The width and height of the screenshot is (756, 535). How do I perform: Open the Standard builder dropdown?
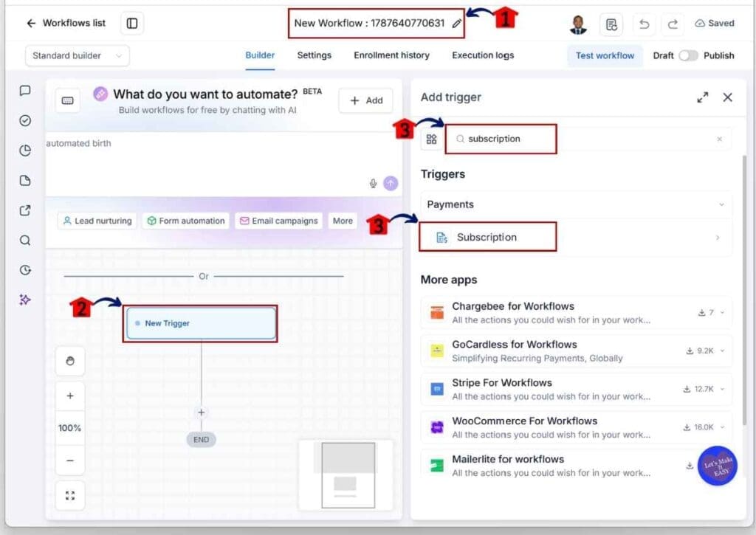point(77,55)
